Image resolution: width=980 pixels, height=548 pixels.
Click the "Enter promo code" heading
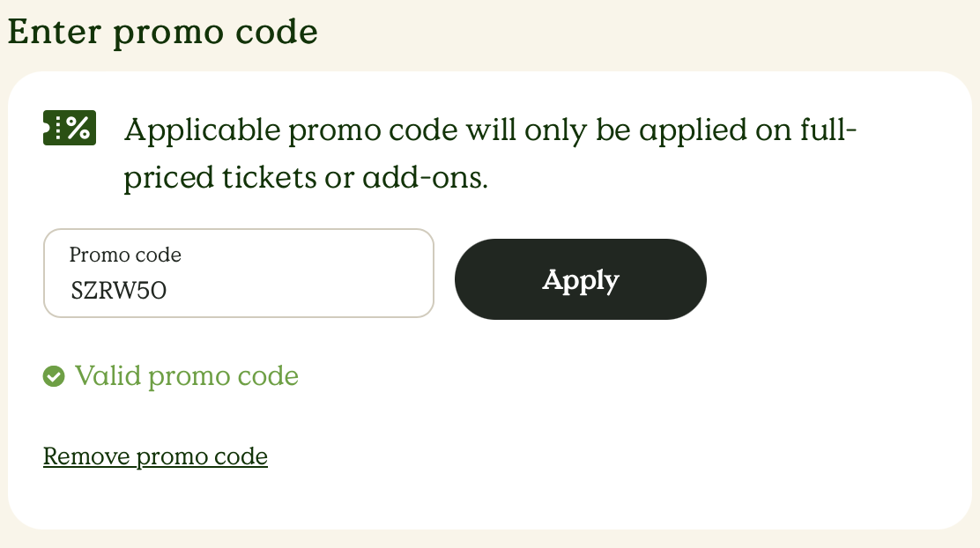click(162, 33)
